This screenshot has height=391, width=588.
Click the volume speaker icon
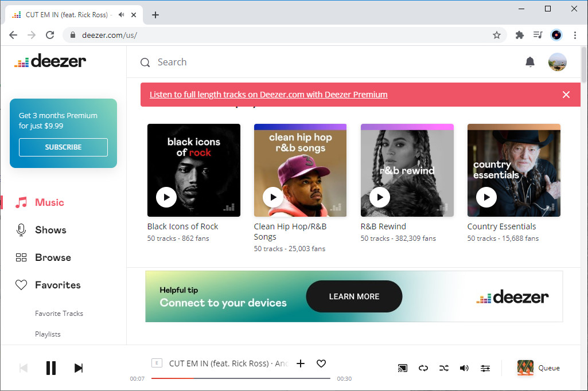pyautogui.click(x=464, y=368)
